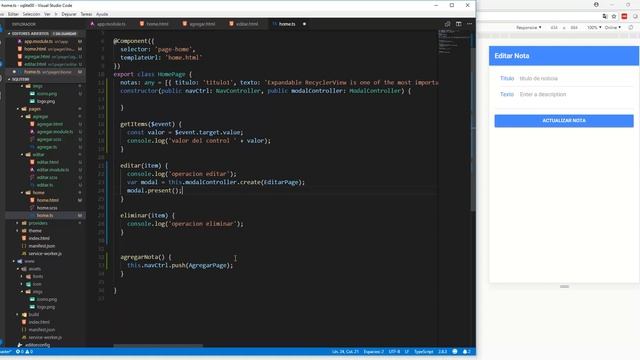Click the line and column status entry
This screenshot has width=640, height=360.
(345, 351)
